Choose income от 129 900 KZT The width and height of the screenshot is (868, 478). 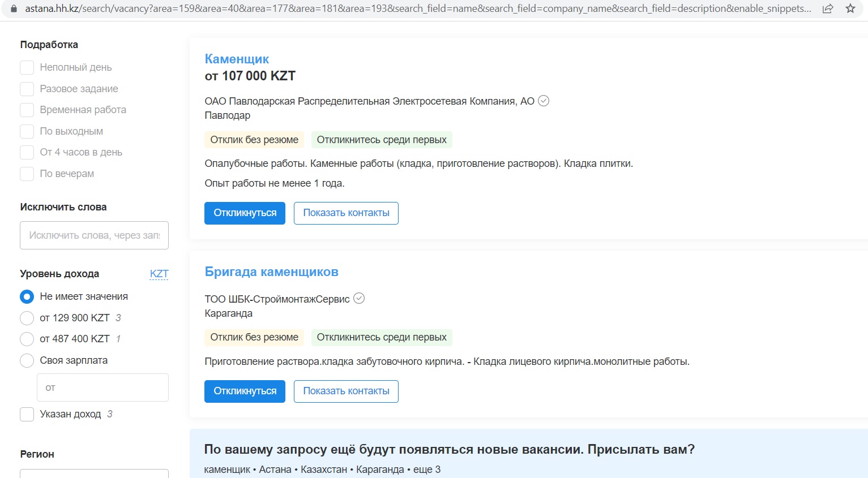coord(27,318)
